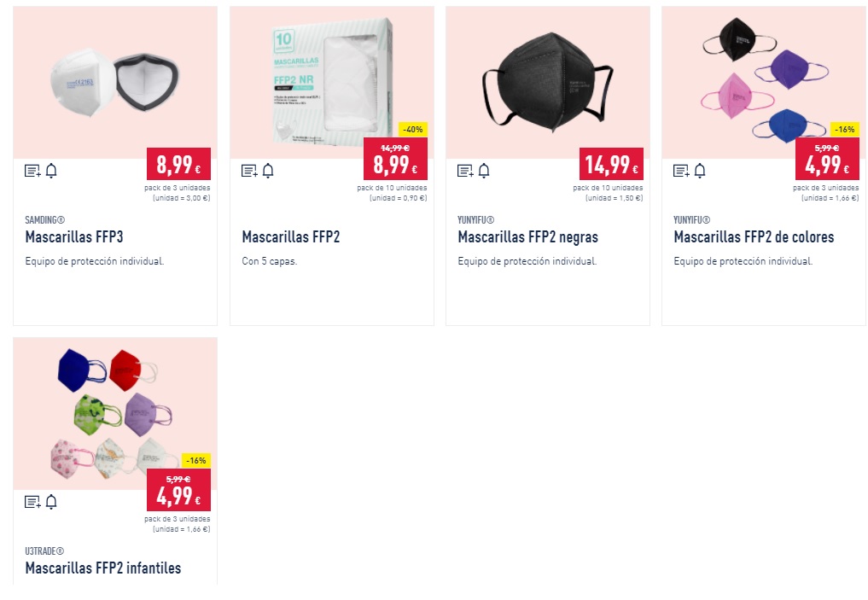The height and width of the screenshot is (600, 868).
Task: Set bell reminder for FFP2 de colores
Action: pyautogui.click(x=700, y=171)
